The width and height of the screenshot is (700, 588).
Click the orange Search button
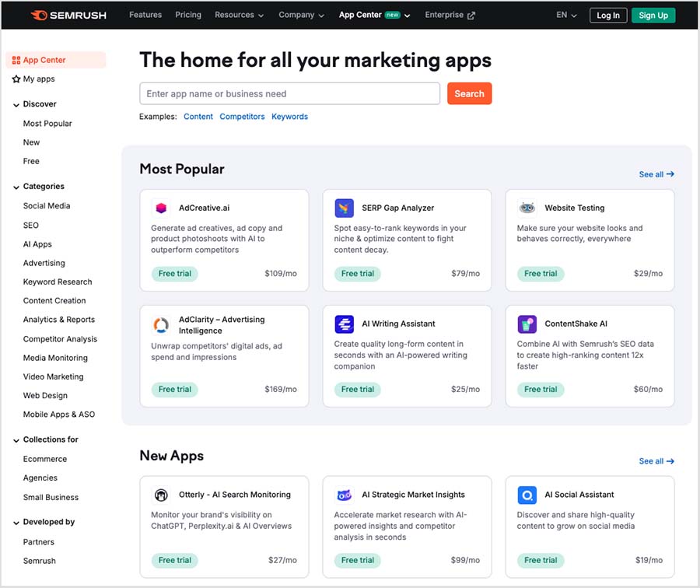pyautogui.click(x=469, y=94)
